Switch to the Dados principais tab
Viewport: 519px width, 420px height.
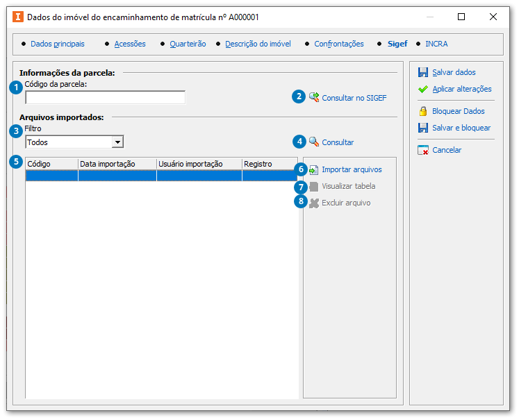(x=57, y=44)
